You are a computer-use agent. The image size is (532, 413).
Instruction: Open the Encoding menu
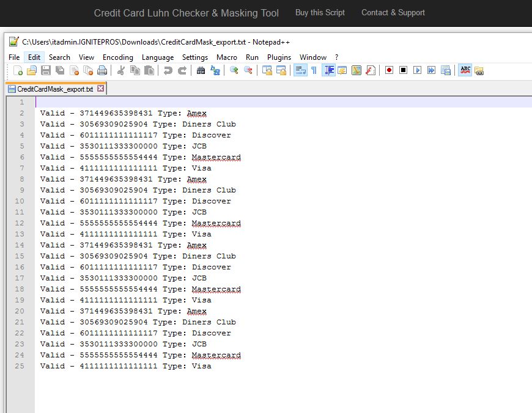pos(118,57)
